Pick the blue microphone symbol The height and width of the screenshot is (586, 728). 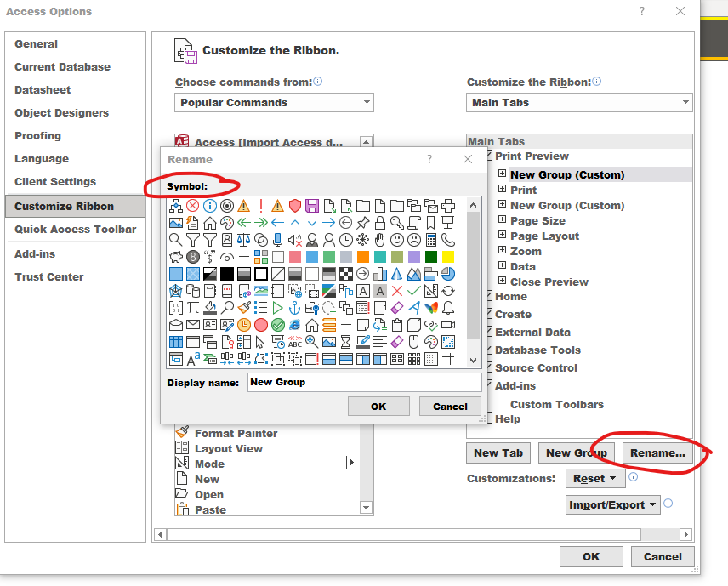pyautogui.click(x=277, y=240)
